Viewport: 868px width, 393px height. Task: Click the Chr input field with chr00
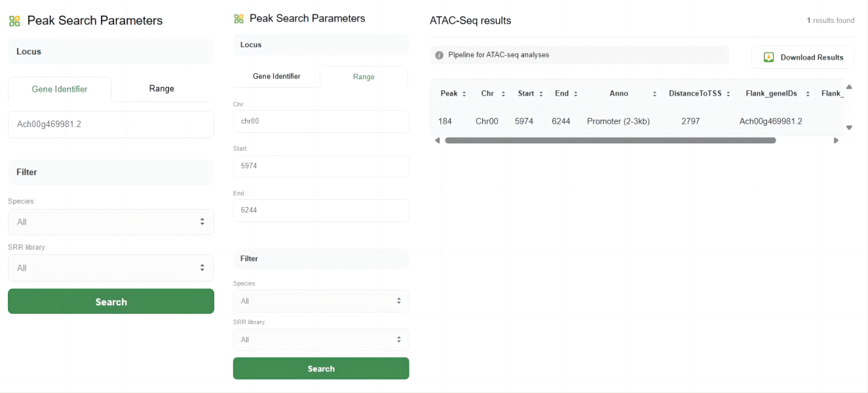coord(321,121)
